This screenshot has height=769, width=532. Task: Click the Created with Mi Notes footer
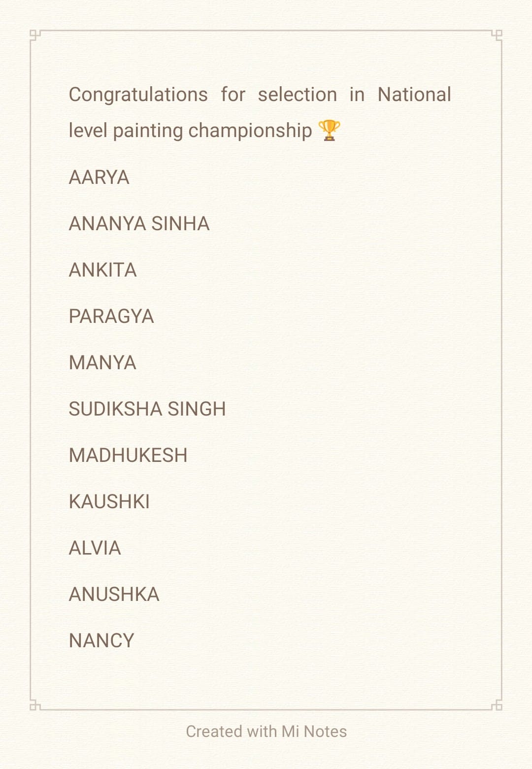point(266,732)
